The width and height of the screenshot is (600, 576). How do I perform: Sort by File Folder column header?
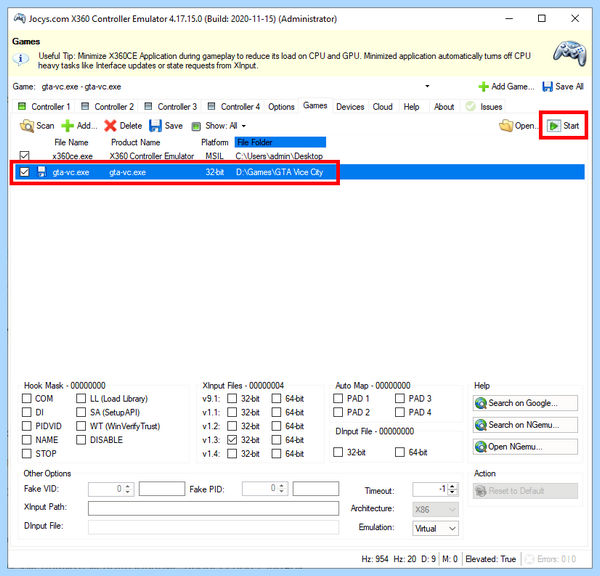(280, 142)
